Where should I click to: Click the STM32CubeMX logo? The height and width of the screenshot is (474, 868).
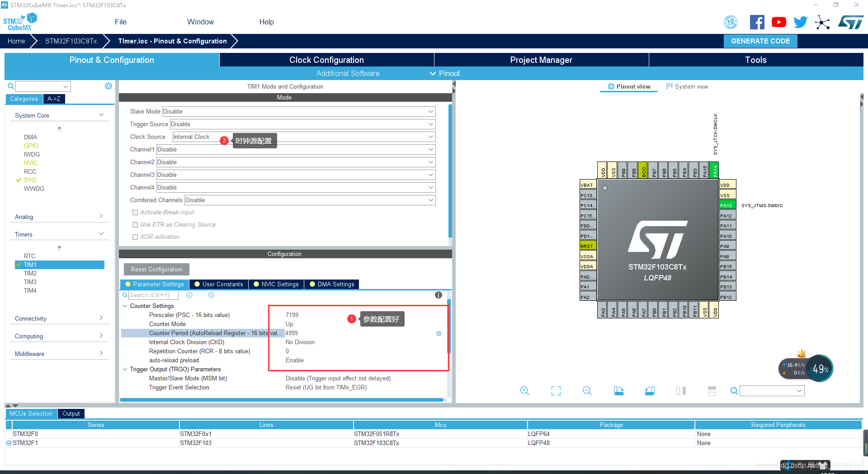click(20, 22)
